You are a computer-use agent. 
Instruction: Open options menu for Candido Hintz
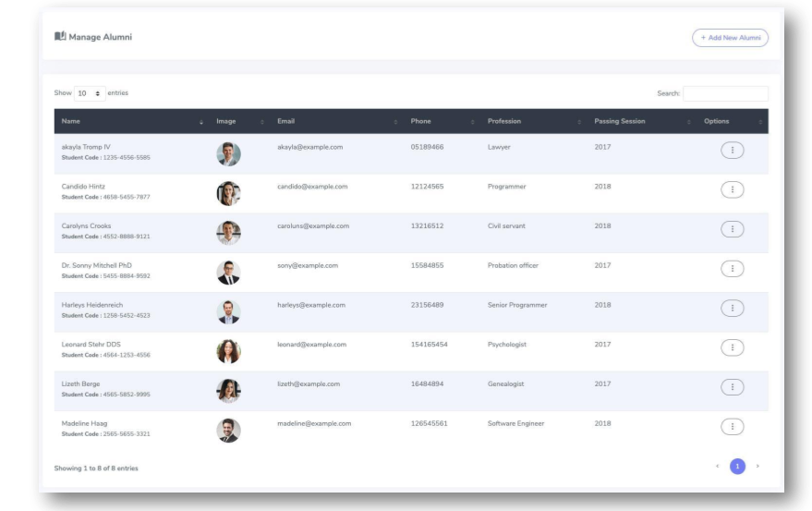(x=732, y=189)
